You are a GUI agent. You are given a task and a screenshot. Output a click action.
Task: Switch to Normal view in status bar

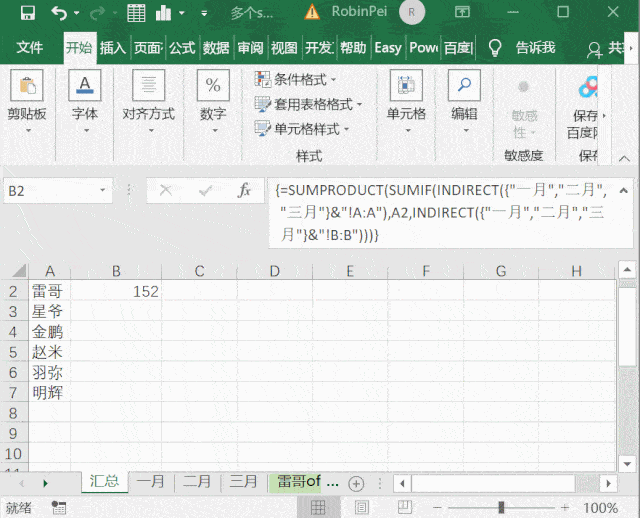(318, 508)
